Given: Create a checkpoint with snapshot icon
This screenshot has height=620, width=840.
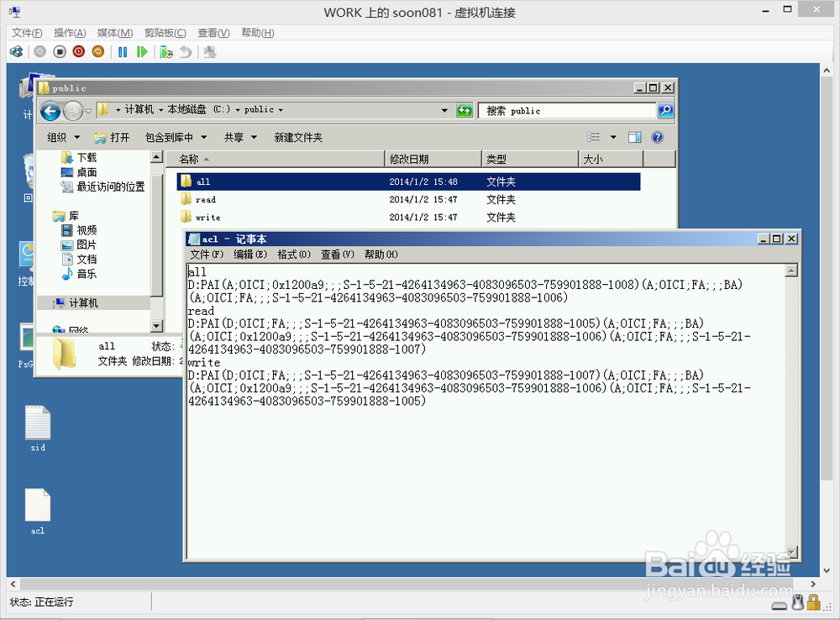Looking at the screenshot, I should tap(166, 52).
